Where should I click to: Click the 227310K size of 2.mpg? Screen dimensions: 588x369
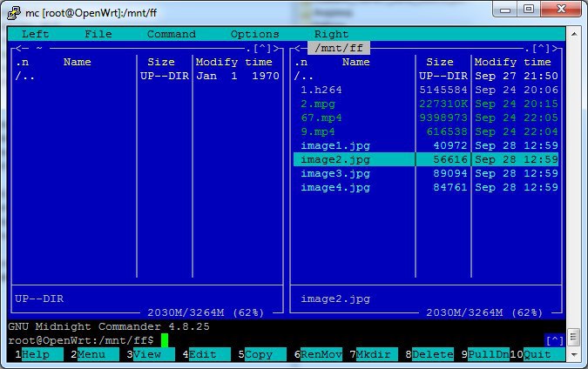point(443,104)
